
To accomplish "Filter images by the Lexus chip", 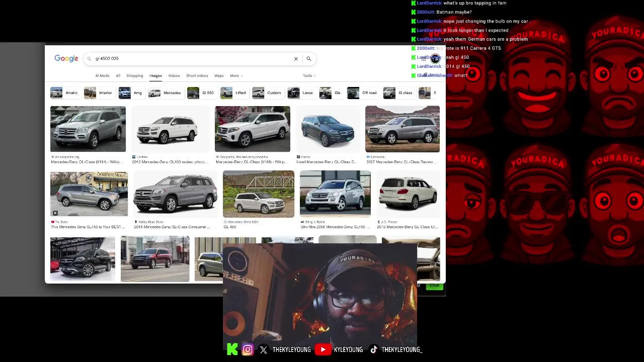I will coord(301,93).
